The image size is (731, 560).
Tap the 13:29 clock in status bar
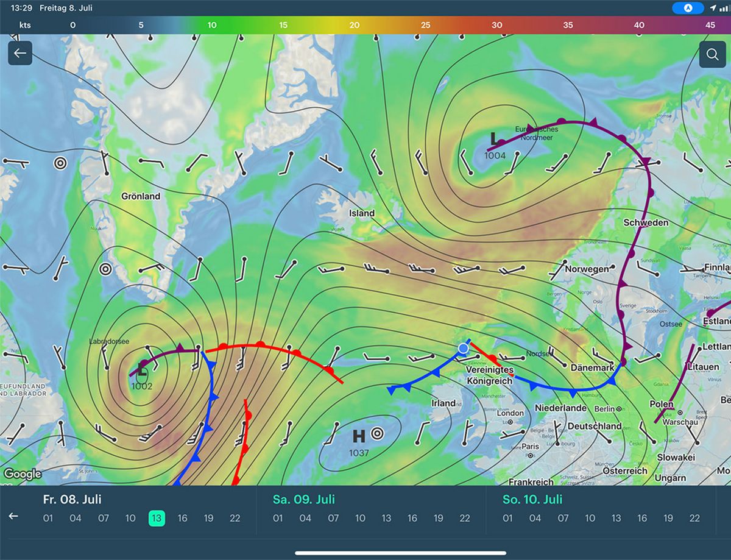(21, 8)
